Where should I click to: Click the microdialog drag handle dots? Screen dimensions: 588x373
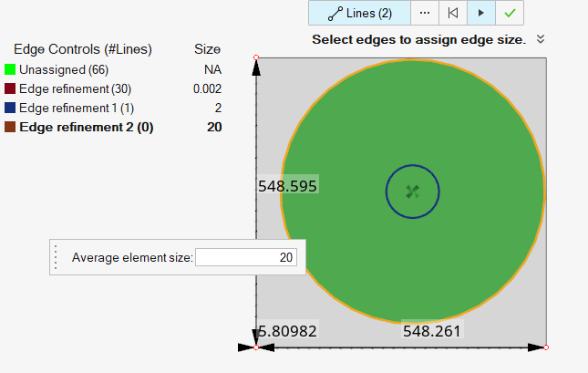57,258
